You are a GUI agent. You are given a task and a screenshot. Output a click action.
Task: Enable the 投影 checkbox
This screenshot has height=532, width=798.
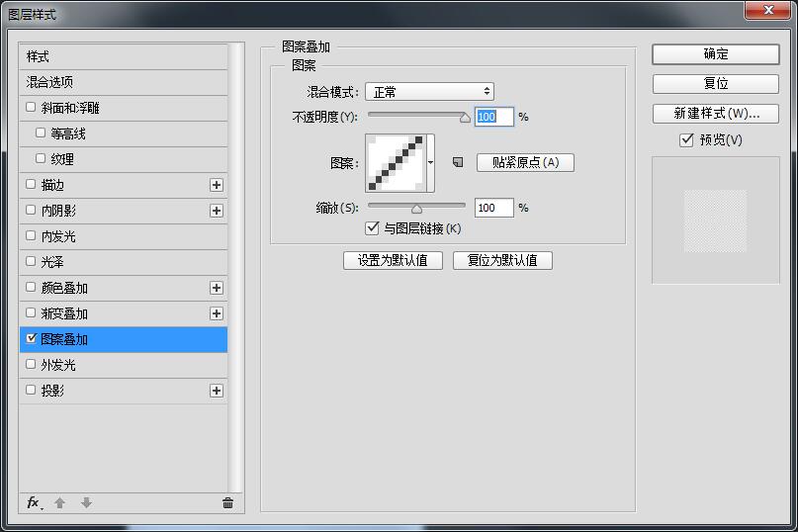pyautogui.click(x=31, y=390)
